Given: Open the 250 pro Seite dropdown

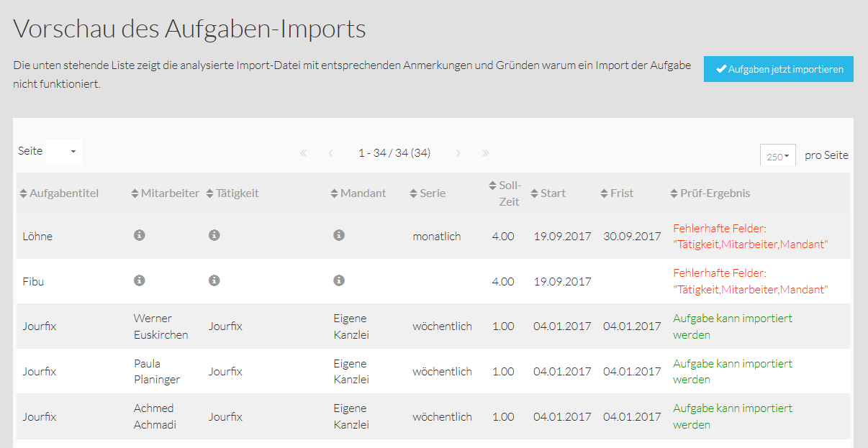Looking at the screenshot, I should 778,155.
